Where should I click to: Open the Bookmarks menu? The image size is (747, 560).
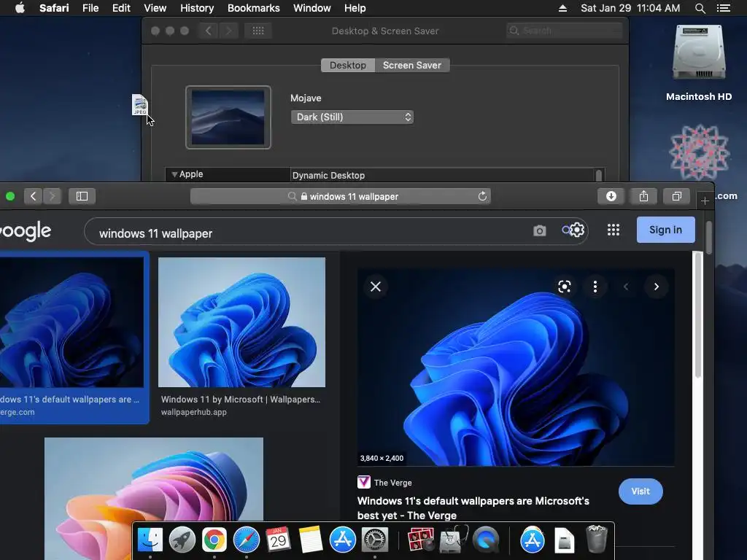click(253, 8)
